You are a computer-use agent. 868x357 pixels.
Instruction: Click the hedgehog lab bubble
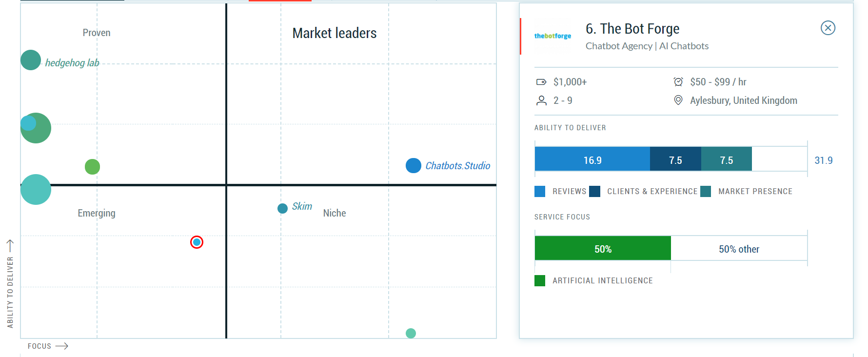pos(31,60)
